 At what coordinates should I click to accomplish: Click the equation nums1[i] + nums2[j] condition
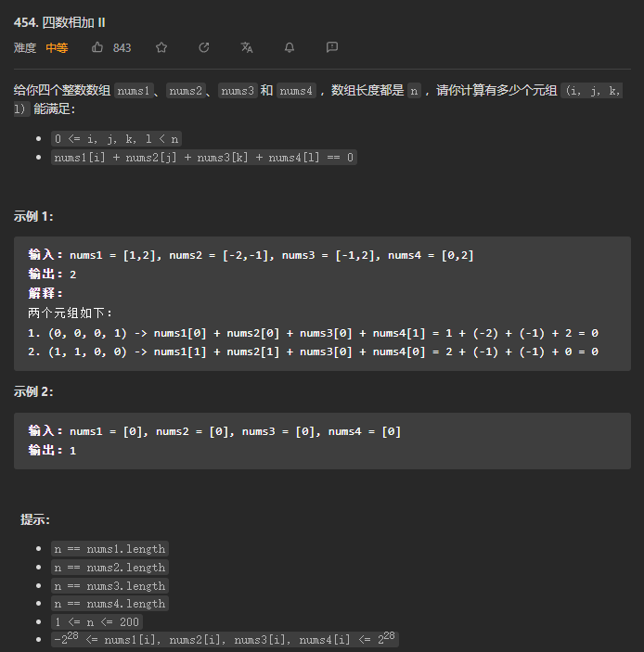(x=204, y=157)
